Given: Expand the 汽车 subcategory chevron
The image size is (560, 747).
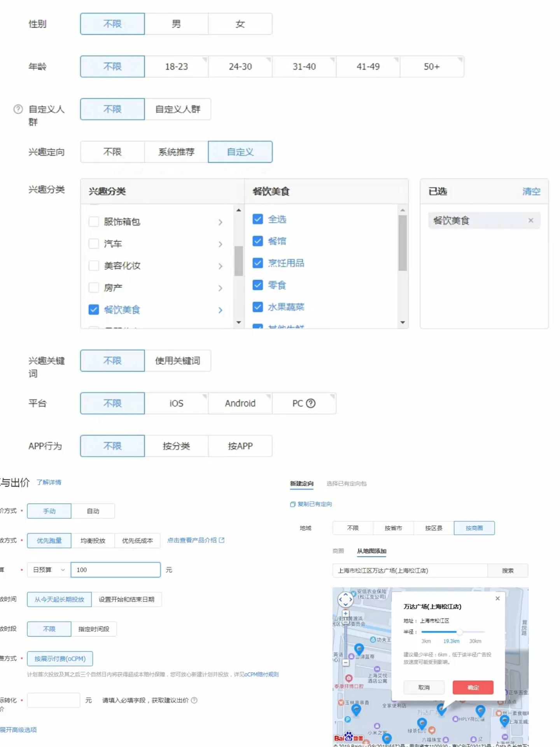Looking at the screenshot, I should pyautogui.click(x=220, y=244).
